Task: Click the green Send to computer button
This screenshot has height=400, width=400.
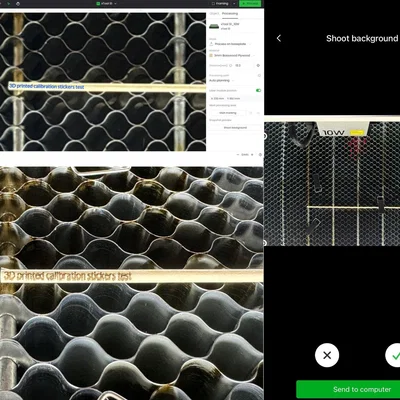Action: [x=348, y=389]
